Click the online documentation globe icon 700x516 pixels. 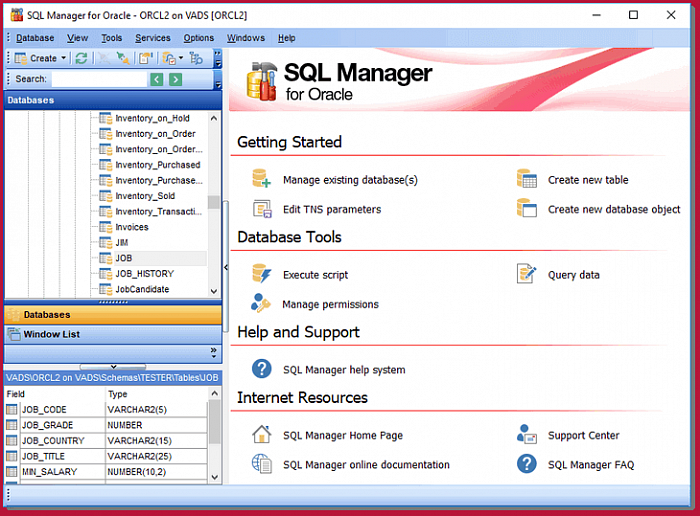click(262, 463)
